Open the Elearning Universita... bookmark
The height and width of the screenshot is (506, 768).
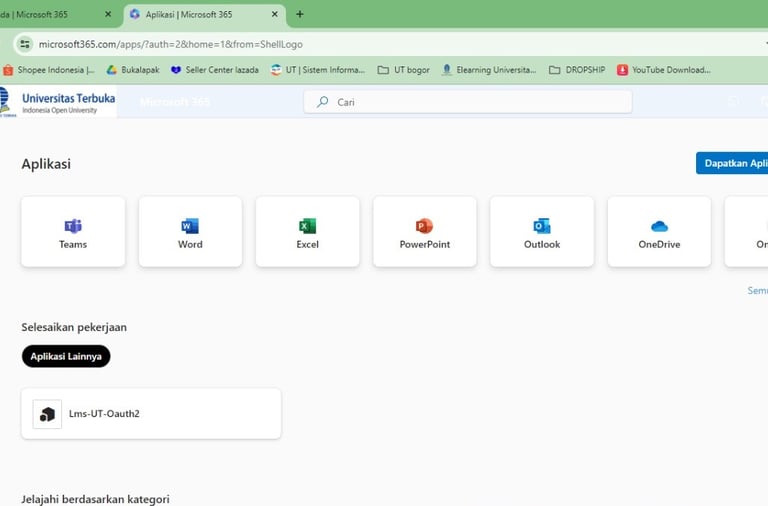tap(489, 70)
